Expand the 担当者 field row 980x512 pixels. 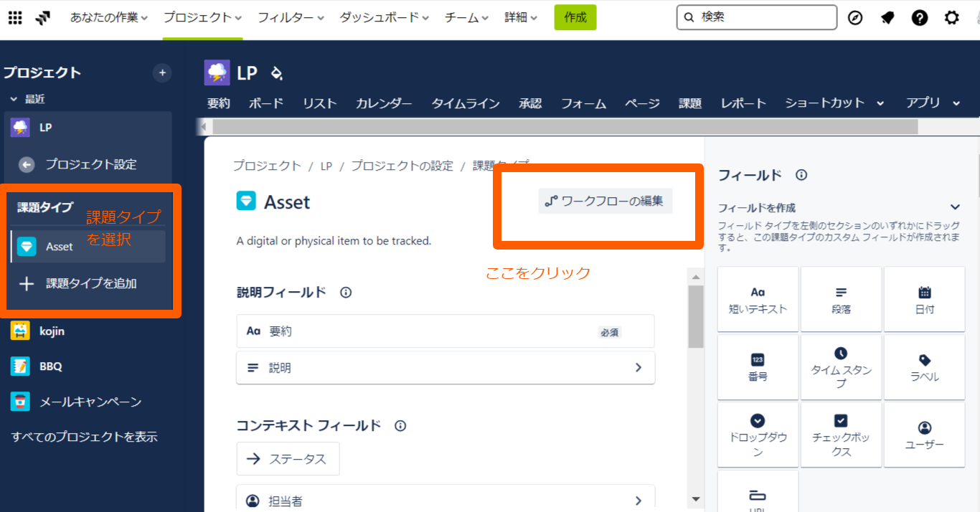click(x=446, y=499)
